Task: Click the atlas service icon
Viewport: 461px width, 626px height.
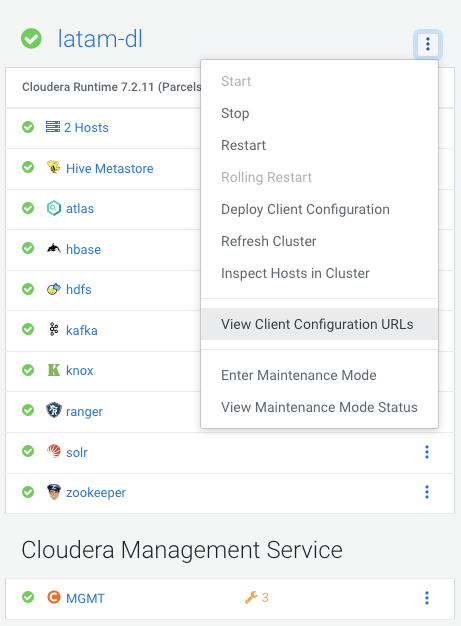Action: point(53,208)
